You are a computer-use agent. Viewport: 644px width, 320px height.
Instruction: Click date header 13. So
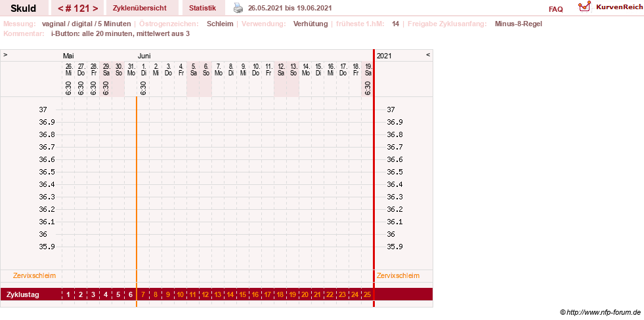293,70
